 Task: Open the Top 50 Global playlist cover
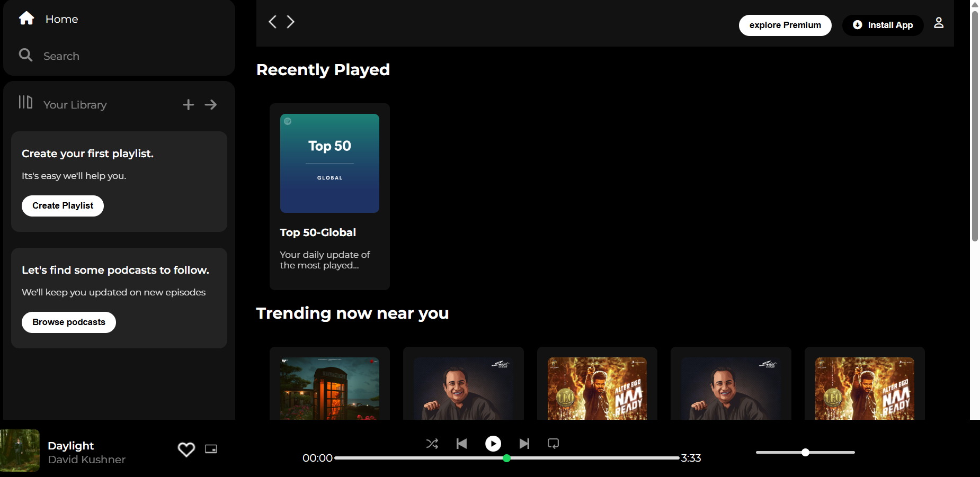click(329, 163)
